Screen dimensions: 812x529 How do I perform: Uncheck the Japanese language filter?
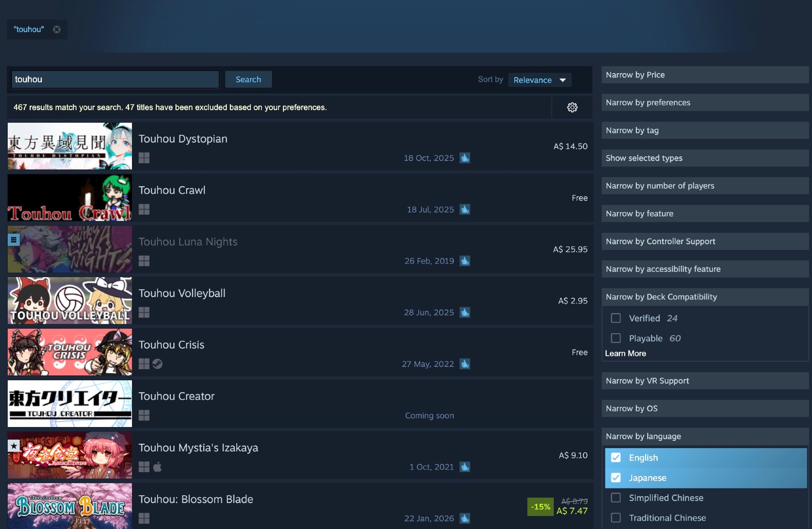tap(616, 478)
